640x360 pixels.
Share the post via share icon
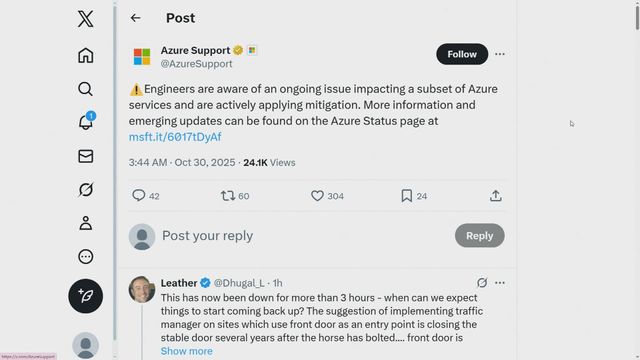pyautogui.click(x=496, y=196)
